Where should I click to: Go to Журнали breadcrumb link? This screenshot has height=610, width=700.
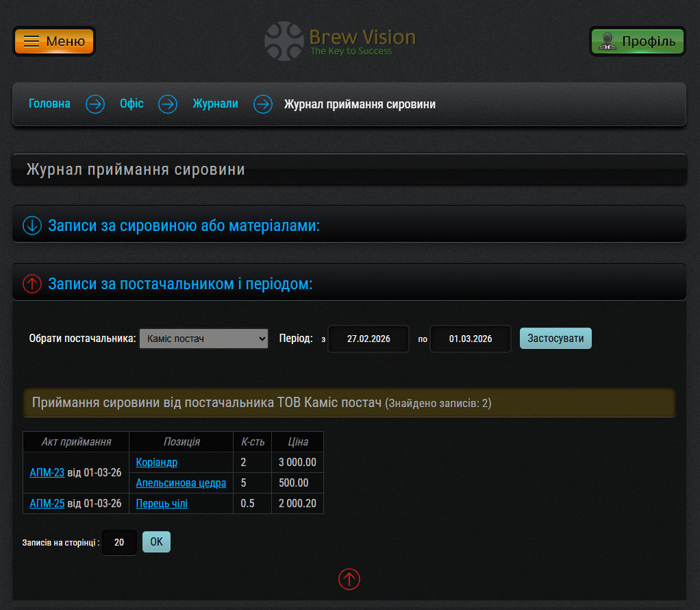(215, 104)
